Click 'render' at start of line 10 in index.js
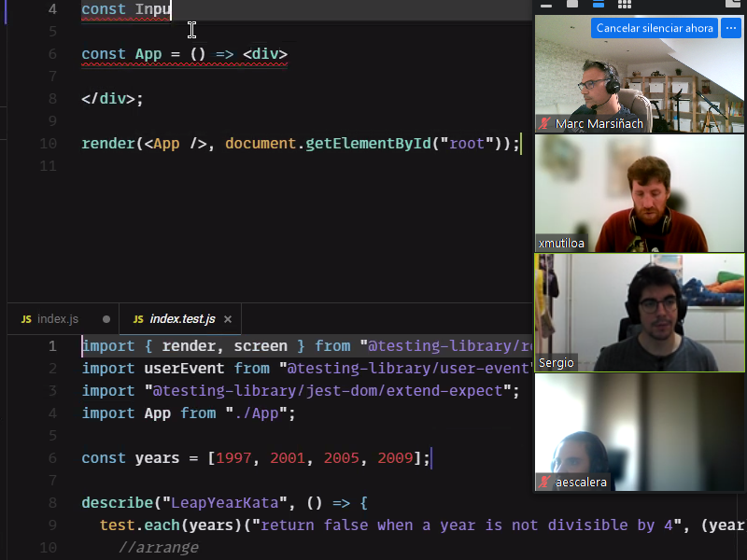Image resolution: width=747 pixels, height=560 pixels. tap(108, 144)
